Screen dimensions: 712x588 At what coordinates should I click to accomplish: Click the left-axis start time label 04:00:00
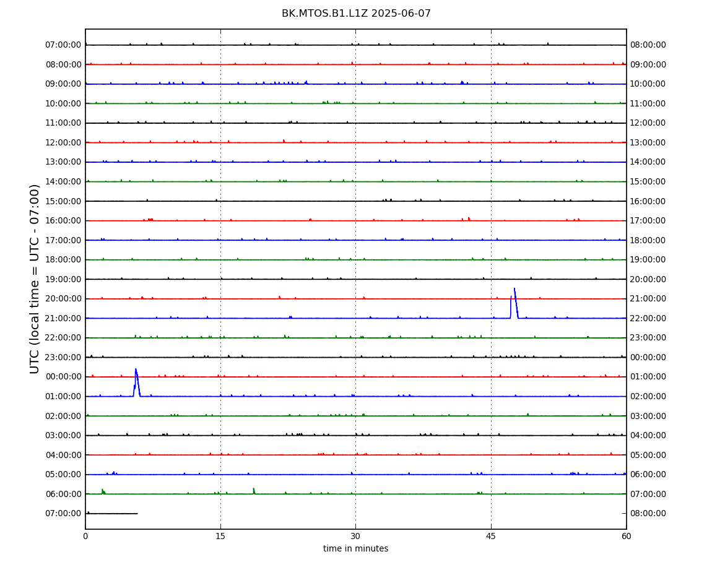coord(64,455)
